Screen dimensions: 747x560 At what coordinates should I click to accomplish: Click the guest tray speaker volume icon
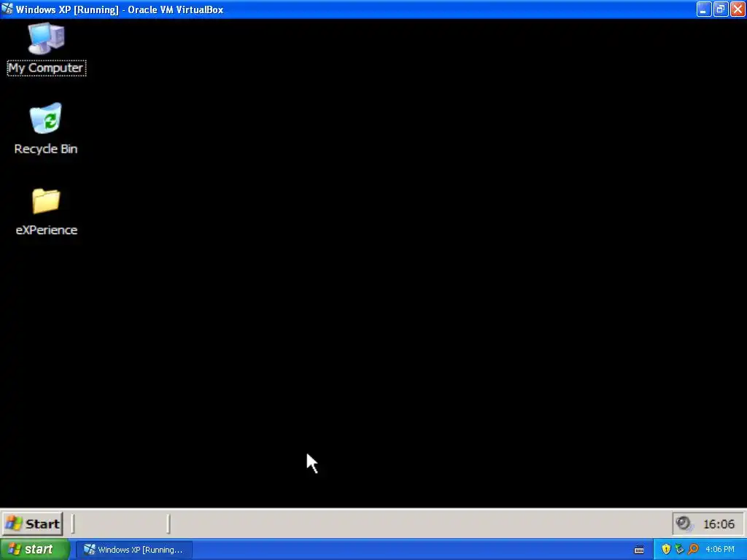click(x=684, y=524)
